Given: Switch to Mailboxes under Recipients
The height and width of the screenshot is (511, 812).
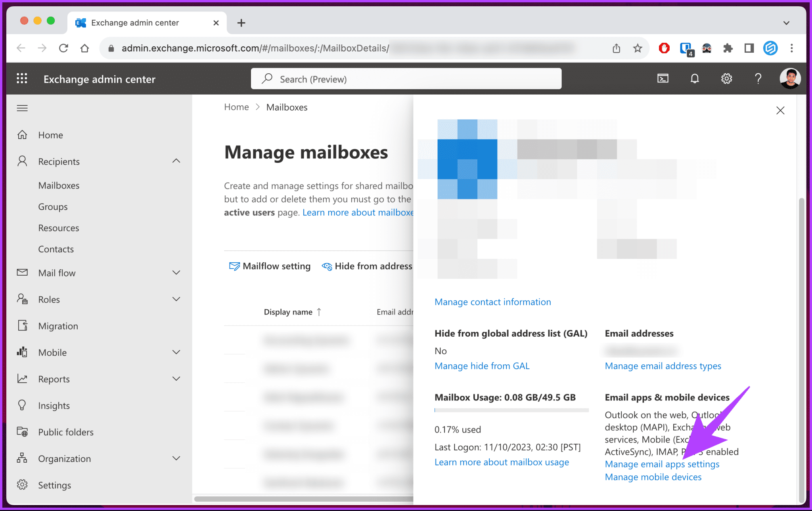Looking at the screenshot, I should tap(59, 185).
